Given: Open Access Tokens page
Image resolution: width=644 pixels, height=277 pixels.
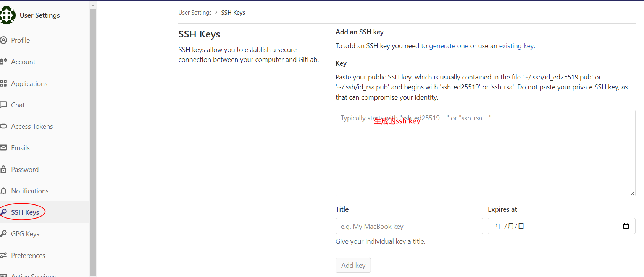Looking at the screenshot, I should click(x=32, y=126).
